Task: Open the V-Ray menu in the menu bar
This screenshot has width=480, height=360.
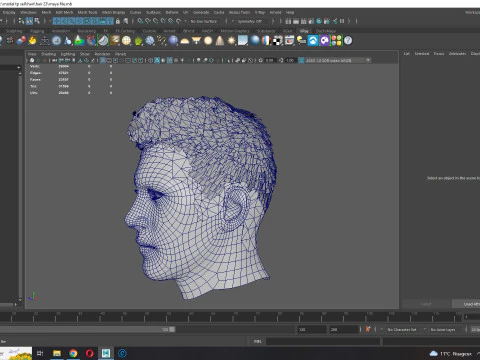Action: tap(260, 12)
